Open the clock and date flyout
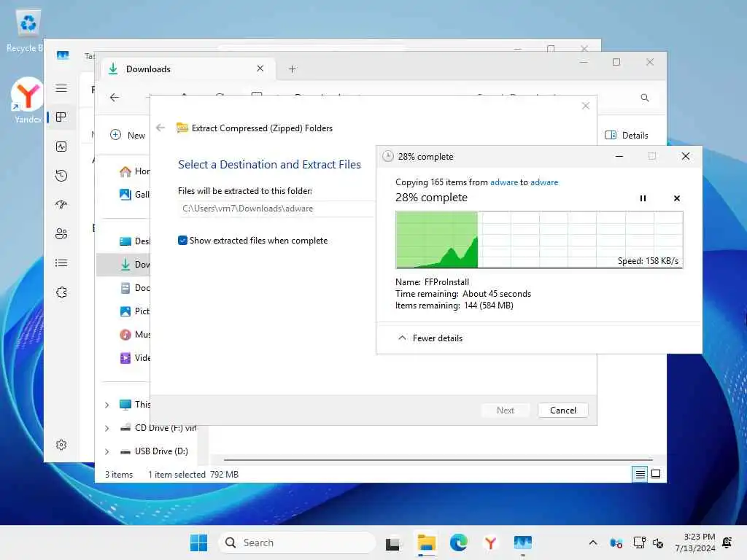This screenshot has height=560, width=747. pyautogui.click(x=694, y=542)
